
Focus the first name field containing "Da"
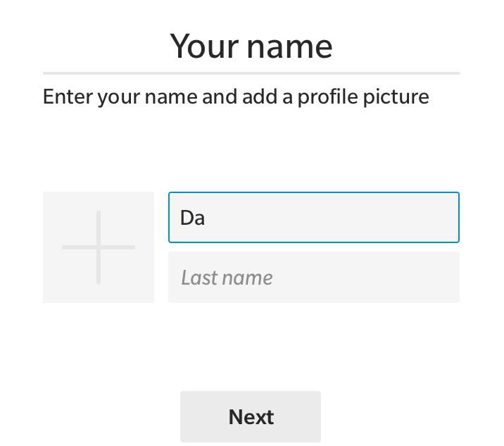313,217
